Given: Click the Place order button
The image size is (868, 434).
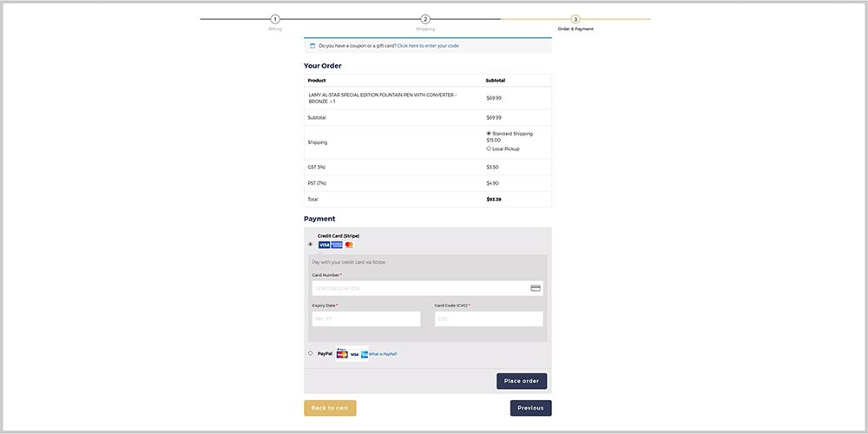Looking at the screenshot, I should point(522,381).
